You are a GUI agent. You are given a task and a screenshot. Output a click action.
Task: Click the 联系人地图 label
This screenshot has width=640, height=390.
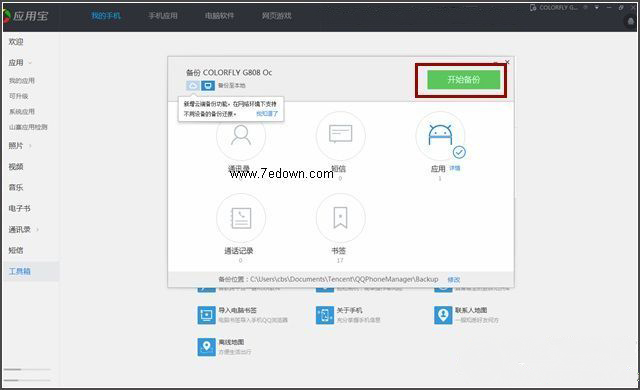[x=471, y=310]
